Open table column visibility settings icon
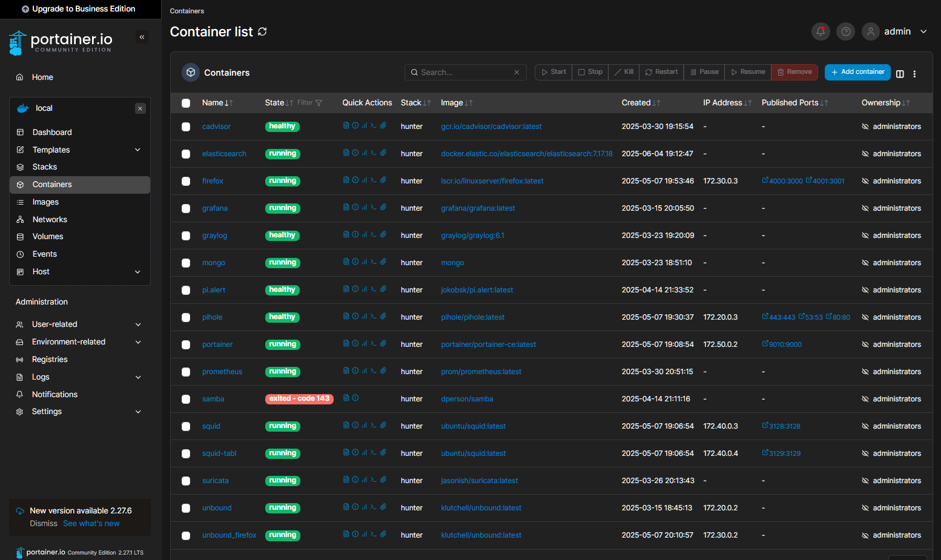 point(900,74)
